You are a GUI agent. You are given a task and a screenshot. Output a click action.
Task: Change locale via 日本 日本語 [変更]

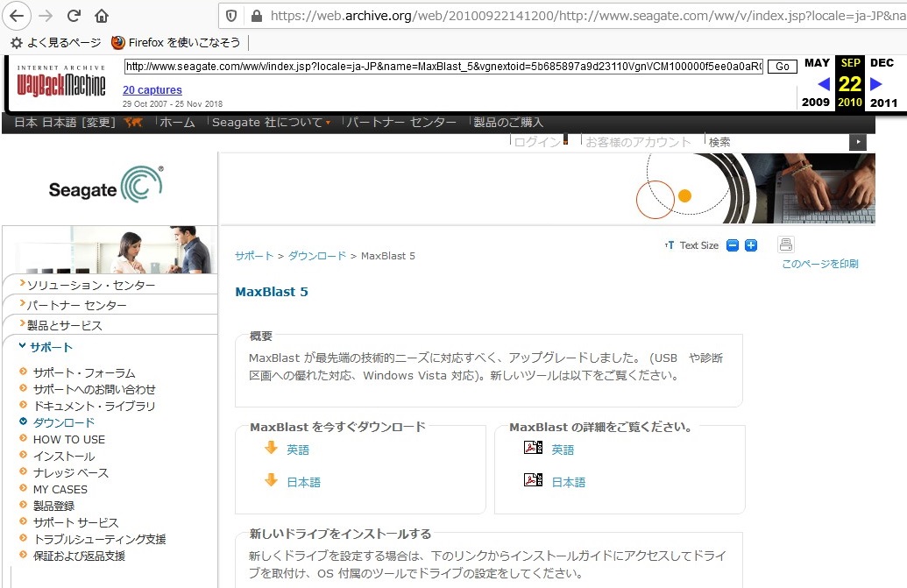click(65, 122)
